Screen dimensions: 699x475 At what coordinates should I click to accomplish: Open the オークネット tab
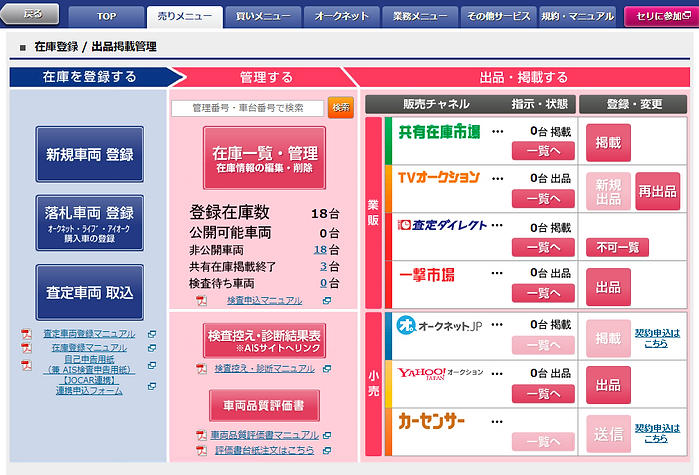341,16
